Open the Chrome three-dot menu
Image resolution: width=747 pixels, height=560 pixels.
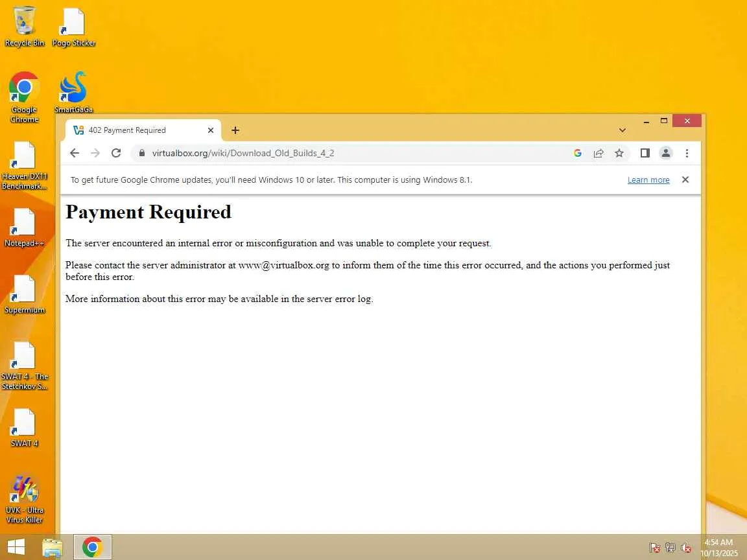click(687, 153)
